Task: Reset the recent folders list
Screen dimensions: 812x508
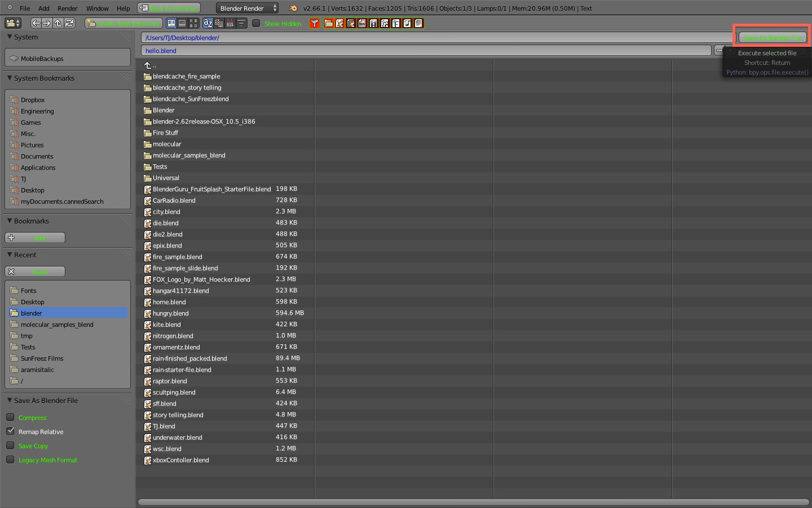Action: (35, 271)
